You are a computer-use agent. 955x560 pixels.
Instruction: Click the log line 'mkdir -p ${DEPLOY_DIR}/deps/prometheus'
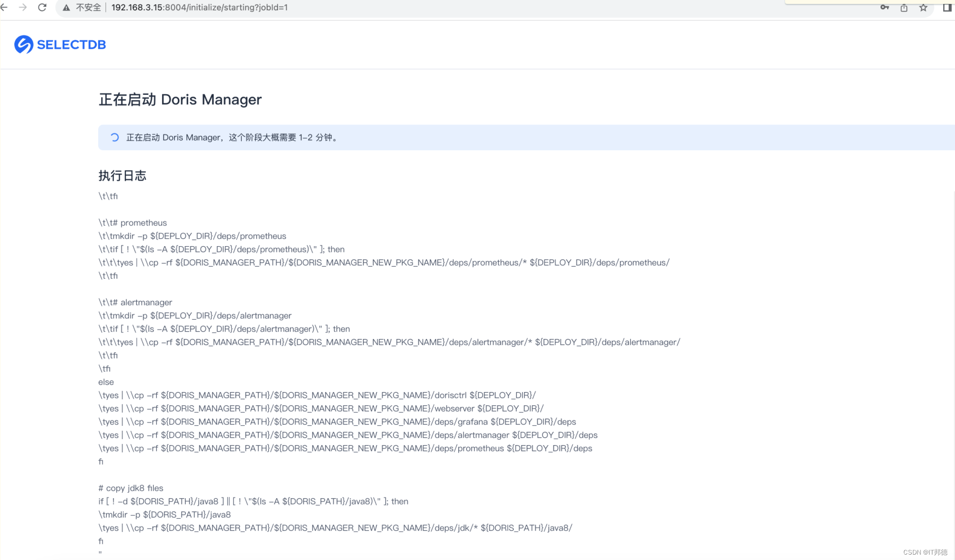pos(192,236)
